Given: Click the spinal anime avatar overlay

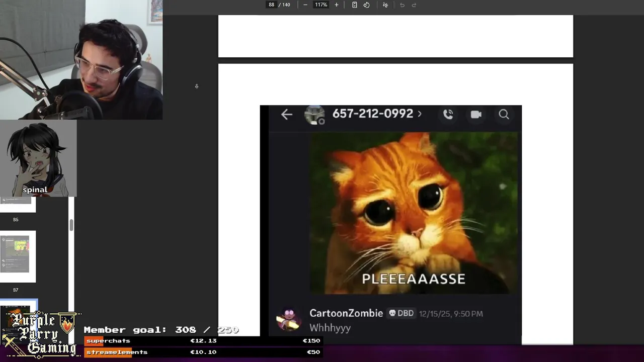Looking at the screenshot, I should 38,158.
